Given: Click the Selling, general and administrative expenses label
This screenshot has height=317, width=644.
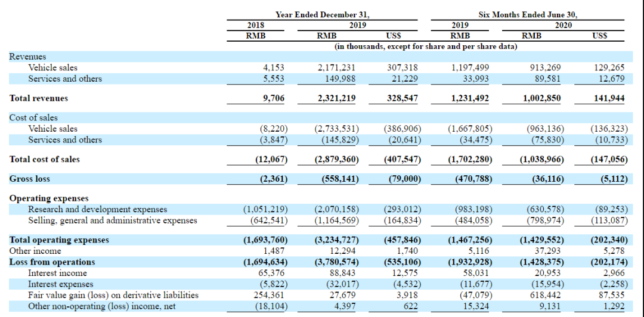Looking at the screenshot, I should 113,220.
